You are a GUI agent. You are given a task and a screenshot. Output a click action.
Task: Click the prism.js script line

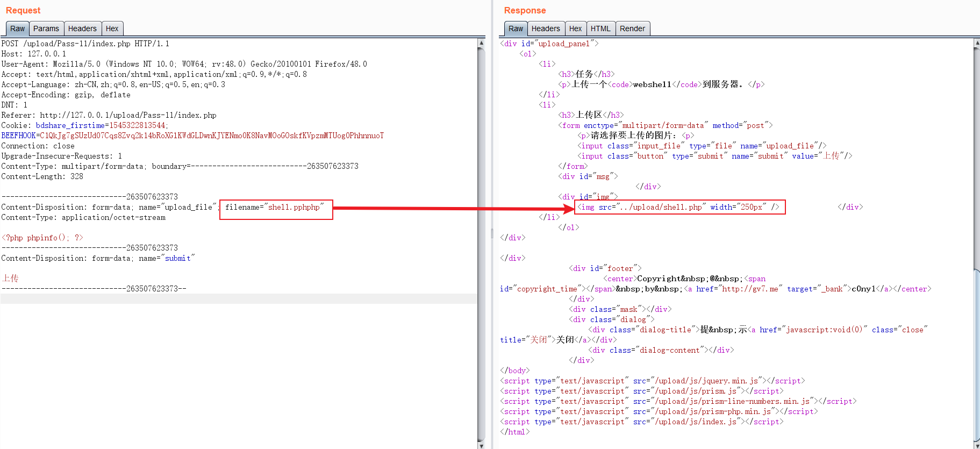tap(642, 391)
